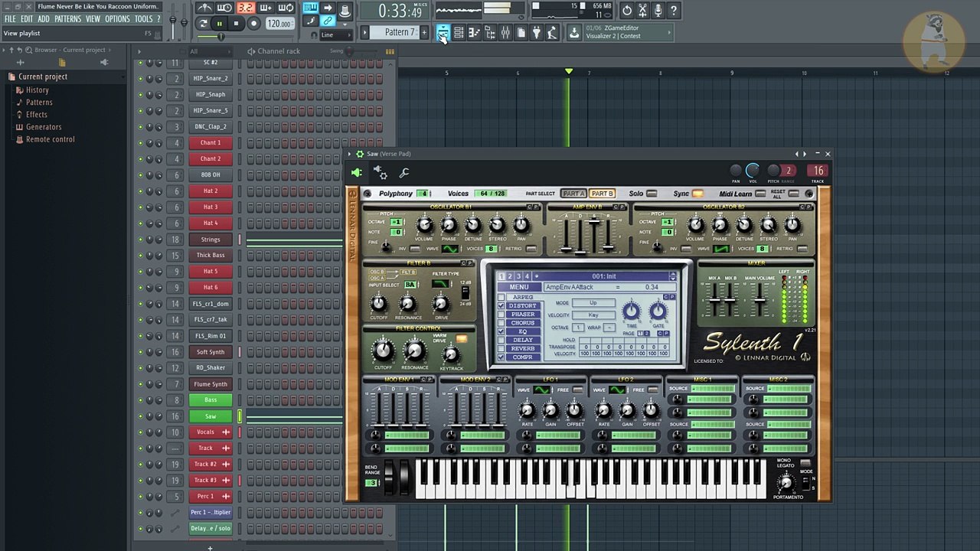This screenshot has height=551, width=980.
Task: Click the transport record button
Action: pos(253,24)
